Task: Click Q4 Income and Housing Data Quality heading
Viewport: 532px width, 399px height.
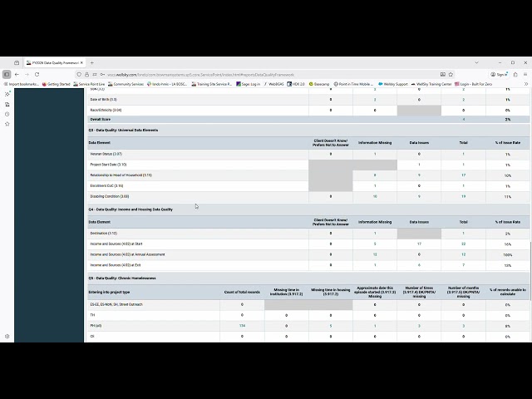Action: pos(131,209)
